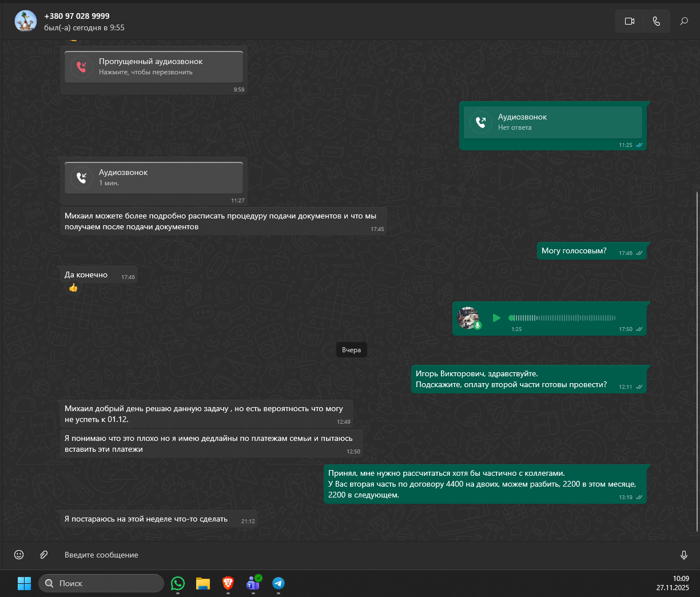Open WhatsApp from the taskbar
This screenshot has height=597, width=700.
tap(178, 583)
